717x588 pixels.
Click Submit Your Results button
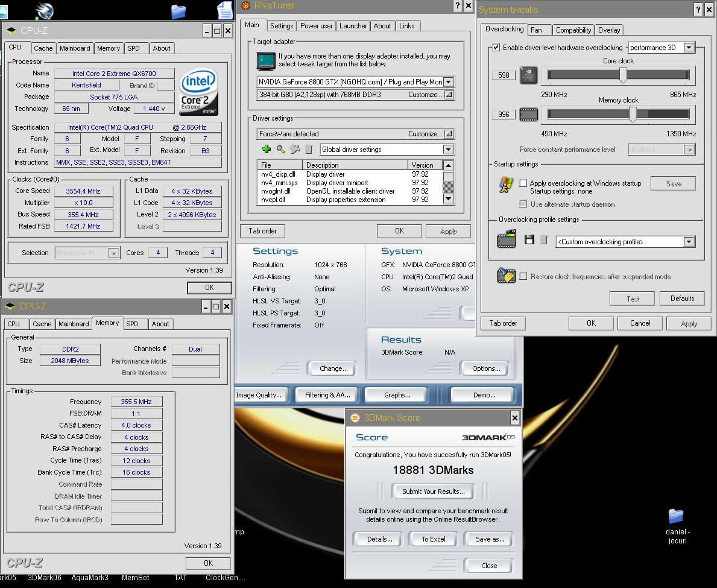pyautogui.click(x=433, y=492)
